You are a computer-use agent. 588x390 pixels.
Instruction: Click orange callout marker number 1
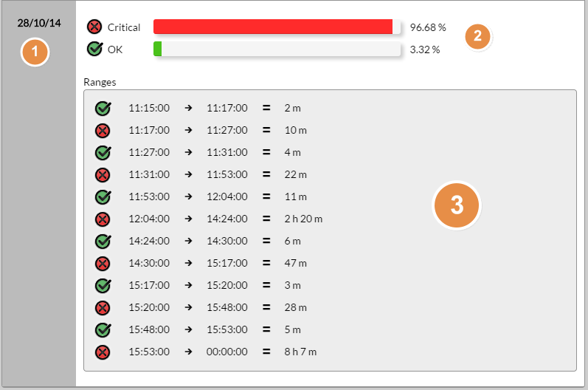[x=35, y=52]
